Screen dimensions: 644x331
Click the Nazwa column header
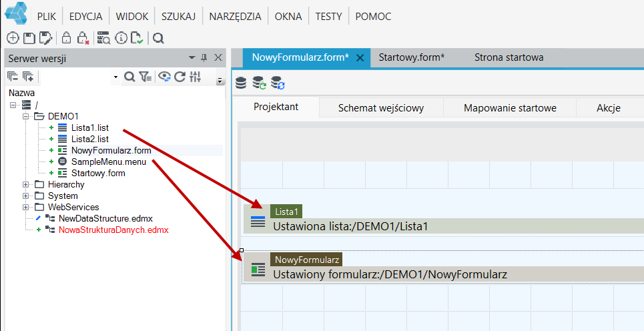[22, 93]
